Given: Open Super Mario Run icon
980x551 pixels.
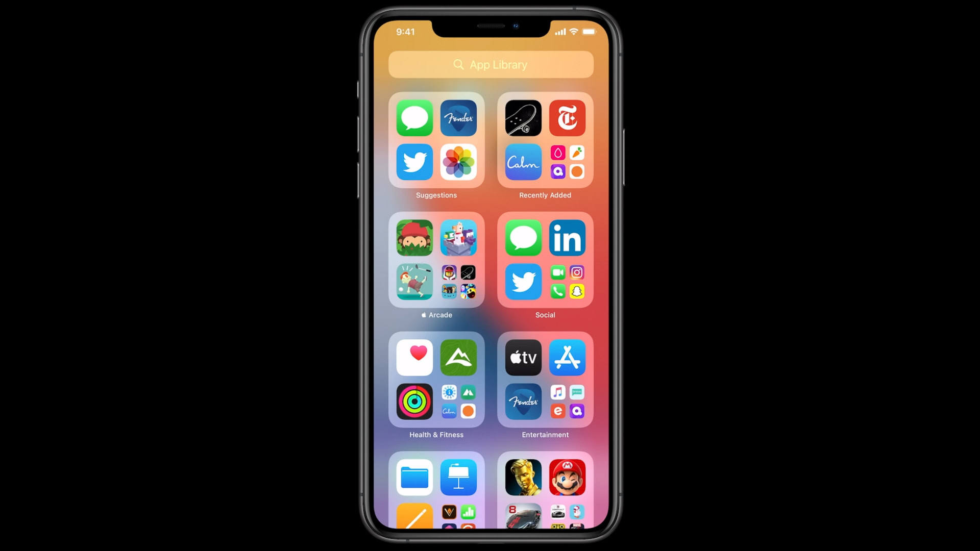Looking at the screenshot, I should pyautogui.click(x=567, y=477).
